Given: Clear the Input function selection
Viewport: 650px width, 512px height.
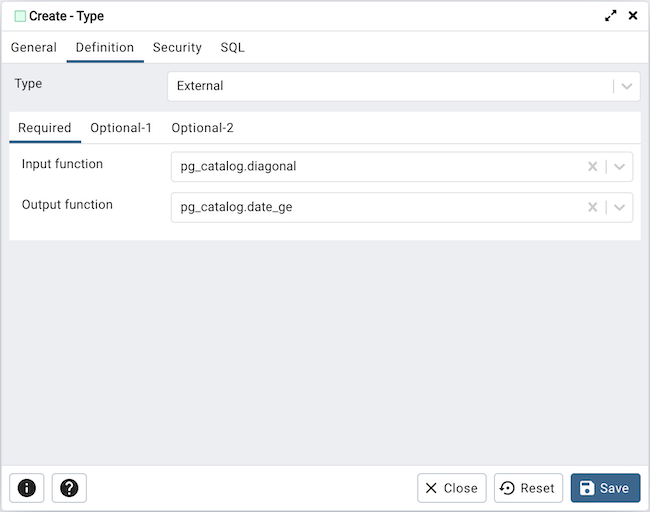Looking at the screenshot, I should [x=592, y=167].
